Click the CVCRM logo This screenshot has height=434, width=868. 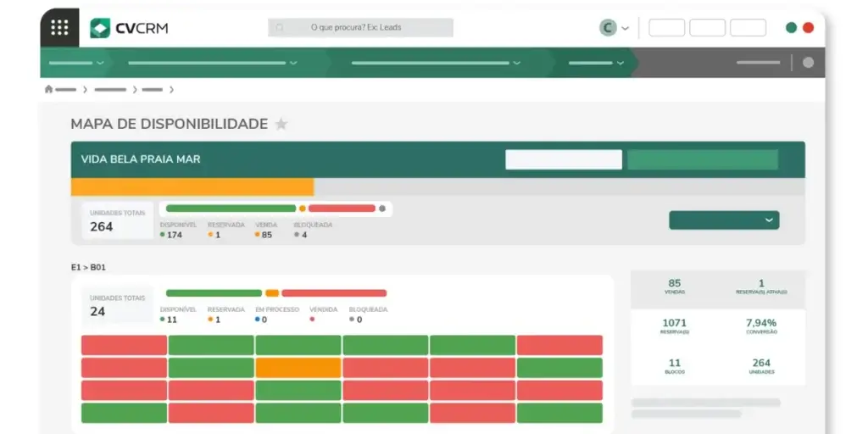pyautogui.click(x=130, y=28)
